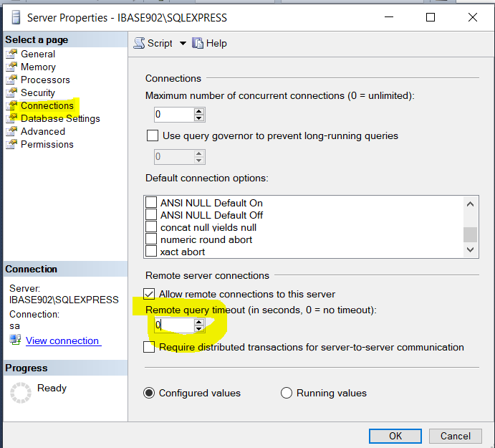495x448 pixels.
Task: Open the Help icon in toolbar
Action: point(198,43)
